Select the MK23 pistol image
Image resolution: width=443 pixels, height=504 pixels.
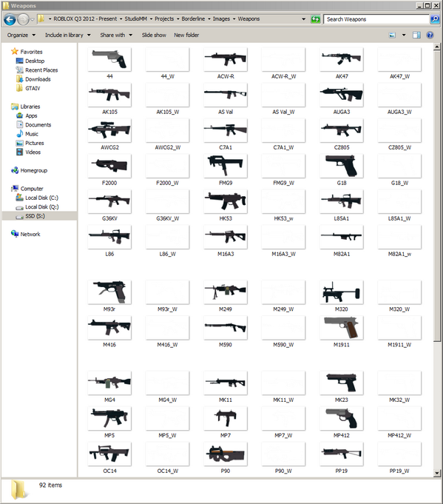click(342, 383)
